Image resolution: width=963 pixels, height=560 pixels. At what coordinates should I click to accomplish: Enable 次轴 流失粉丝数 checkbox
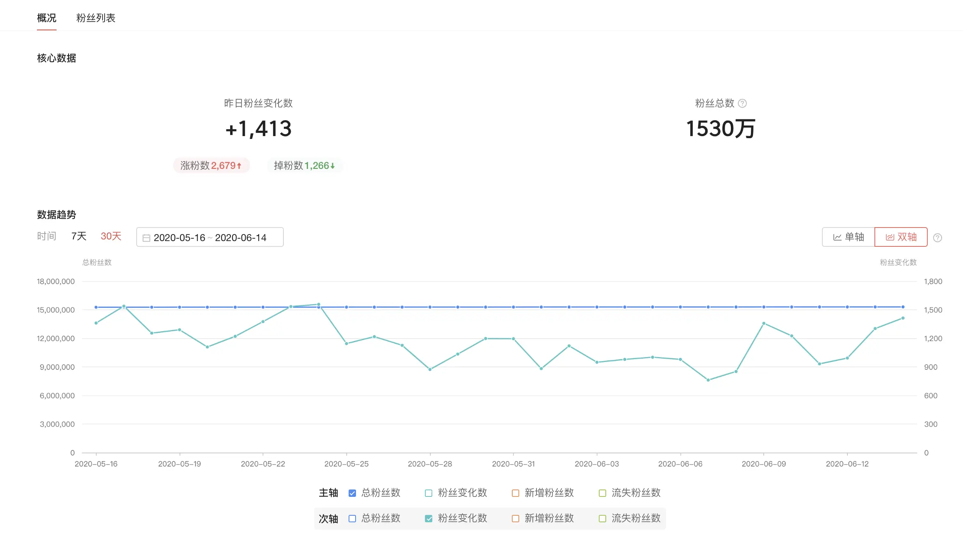click(x=602, y=519)
